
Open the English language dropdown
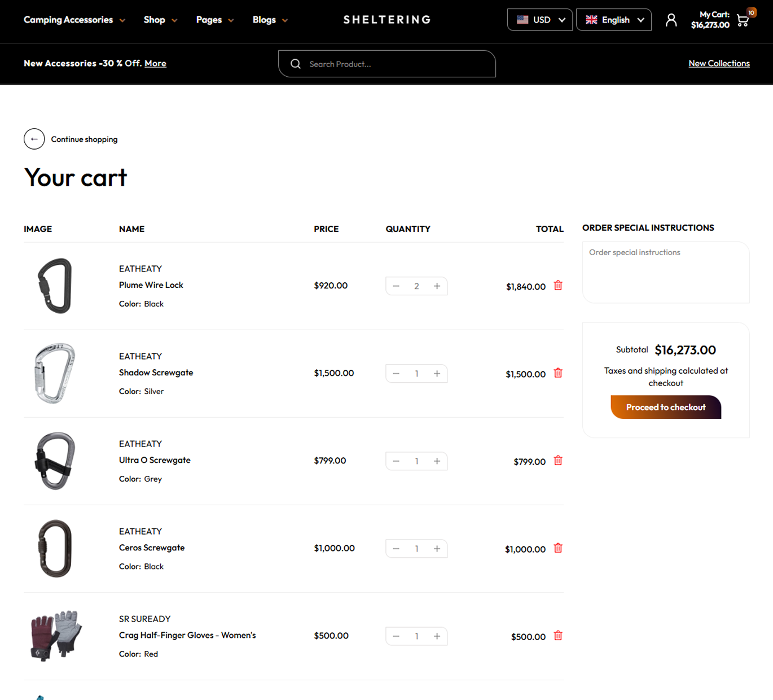pyautogui.click(x=614, y=20)
